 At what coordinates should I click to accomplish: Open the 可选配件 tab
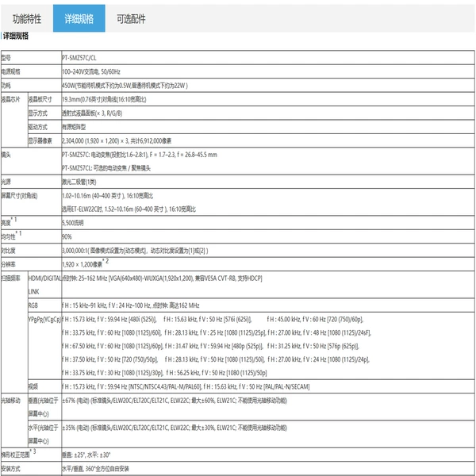point(131,19)
